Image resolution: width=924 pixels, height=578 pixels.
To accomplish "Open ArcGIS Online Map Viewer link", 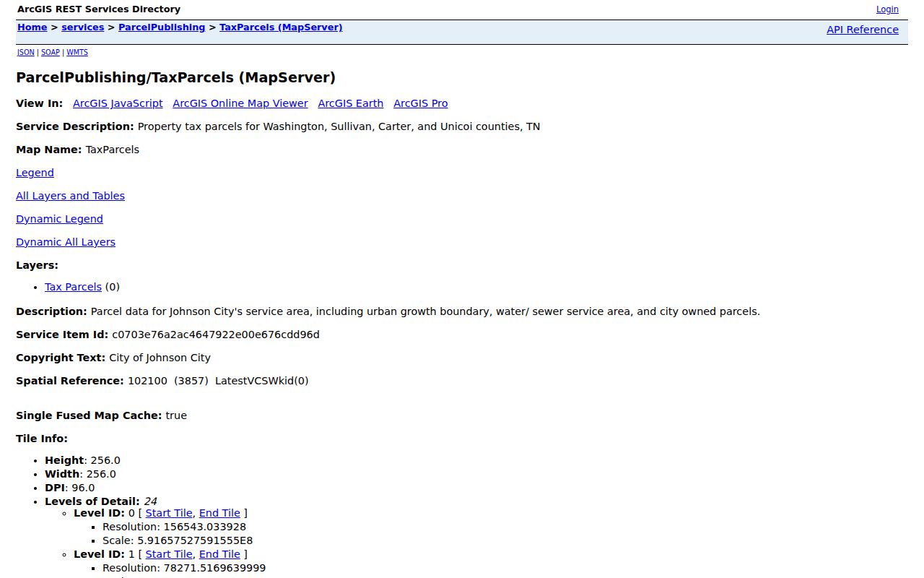I will point(240,103).
